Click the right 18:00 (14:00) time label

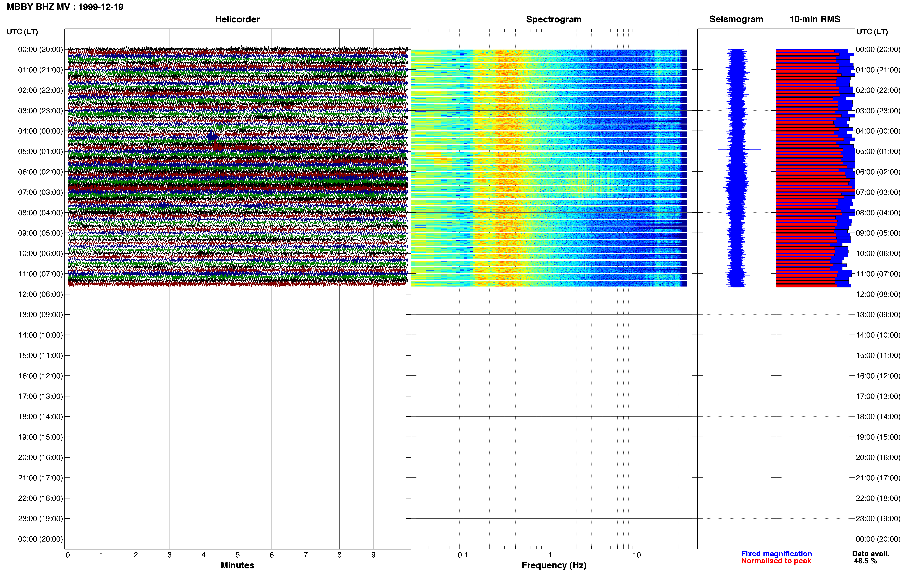[x=878, y=417]
